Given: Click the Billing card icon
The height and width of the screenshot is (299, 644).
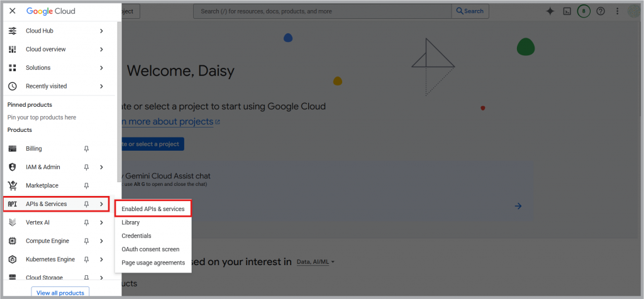Looking at the screenshot, I should click(13, 148).
